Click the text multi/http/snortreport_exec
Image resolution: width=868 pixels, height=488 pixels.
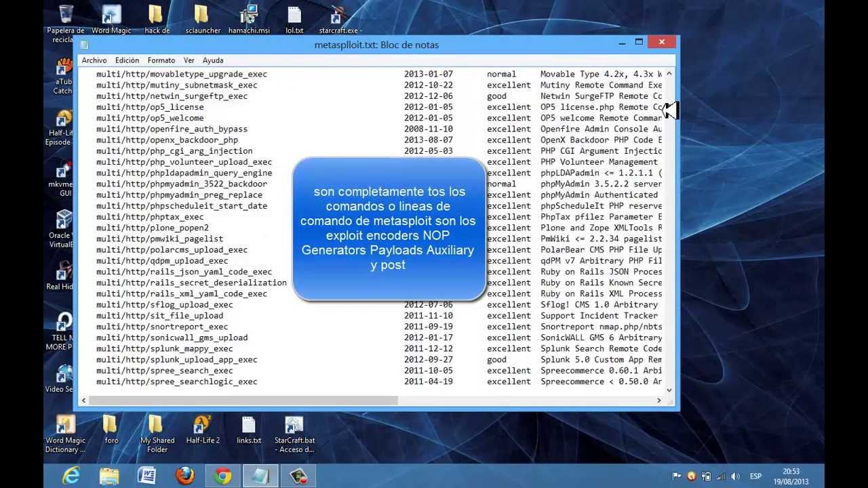tap(162, 327)
